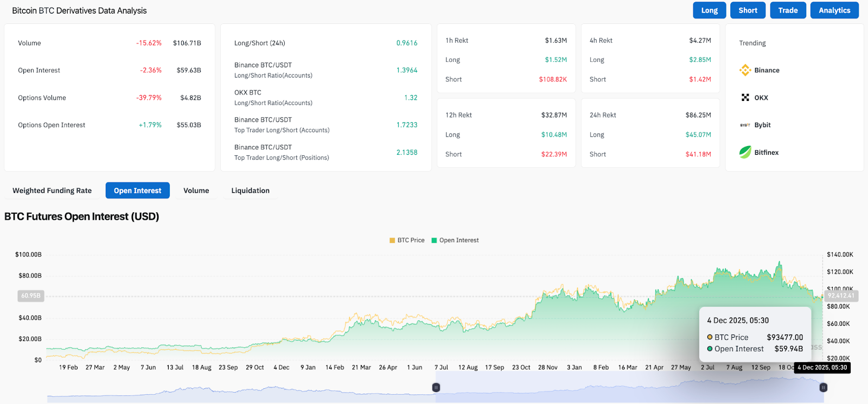The image size is (868, 404).
Task: Toggle the BTC Price series in the legend
Action: tap(407, 240)
